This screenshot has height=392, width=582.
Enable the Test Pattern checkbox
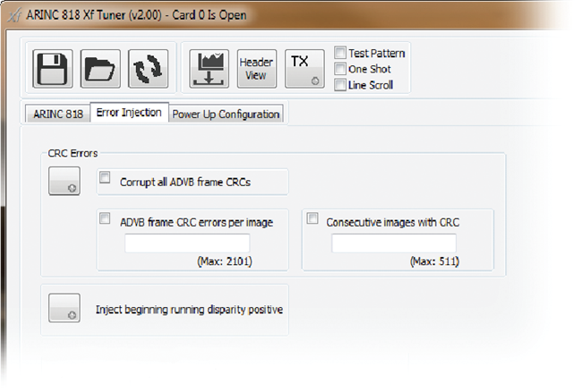click(340, 53)
